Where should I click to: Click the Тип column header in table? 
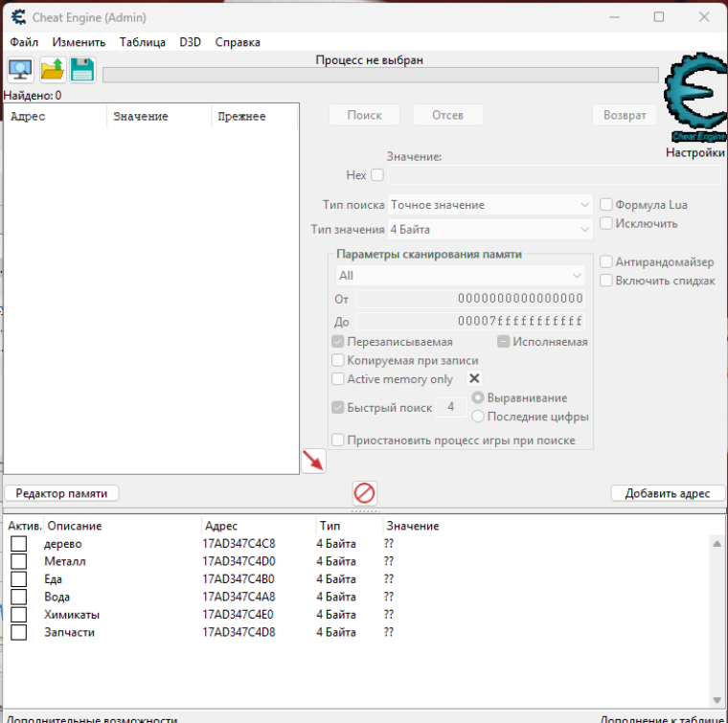(x=350, y=526)
